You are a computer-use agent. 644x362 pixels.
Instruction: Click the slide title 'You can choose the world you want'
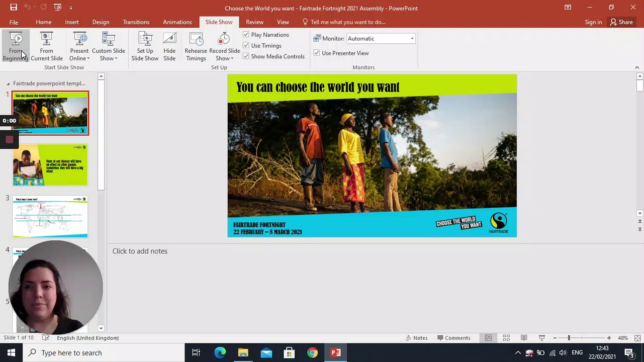click(318, 87)
